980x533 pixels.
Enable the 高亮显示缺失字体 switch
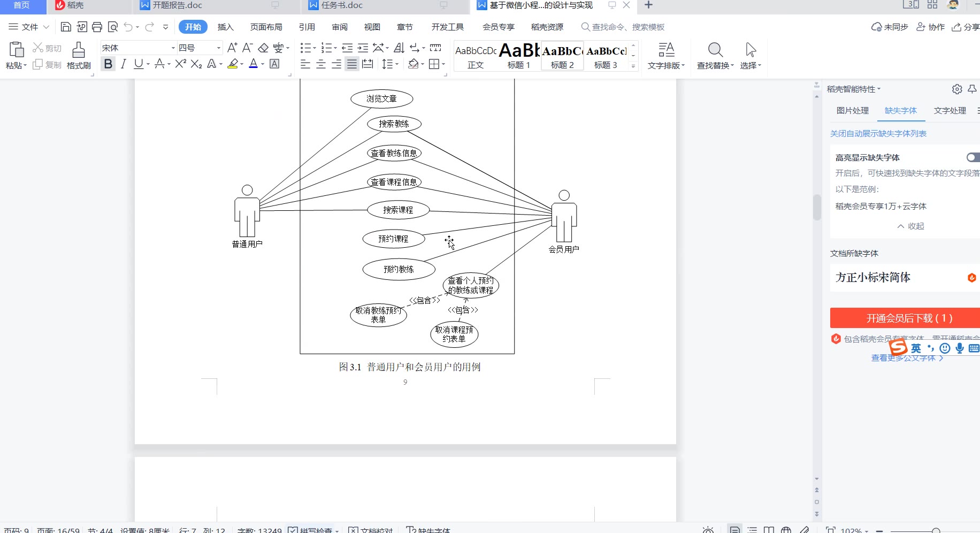pyautogui.click(x=973, y=157)
